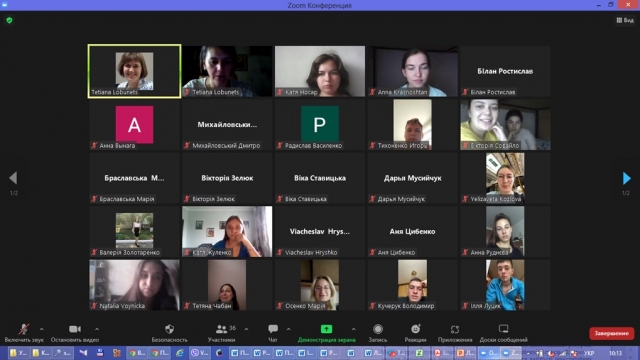Open Приложения apps icon
Image resolution: width=640 pixels, height=360 pixels.
point(455,329)
